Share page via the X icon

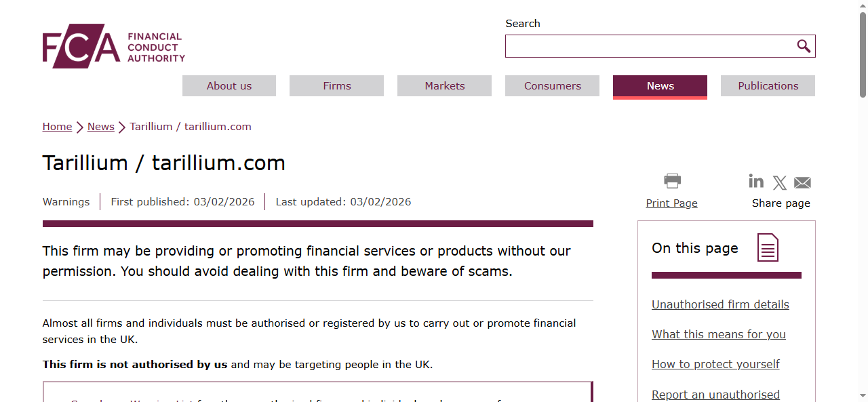tap(779, 182)
